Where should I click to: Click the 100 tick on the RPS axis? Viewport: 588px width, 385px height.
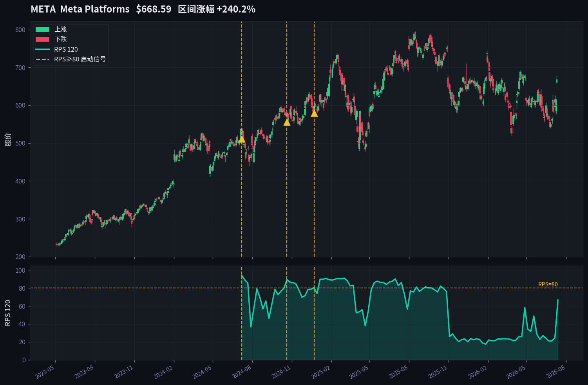tap(20, 270)
